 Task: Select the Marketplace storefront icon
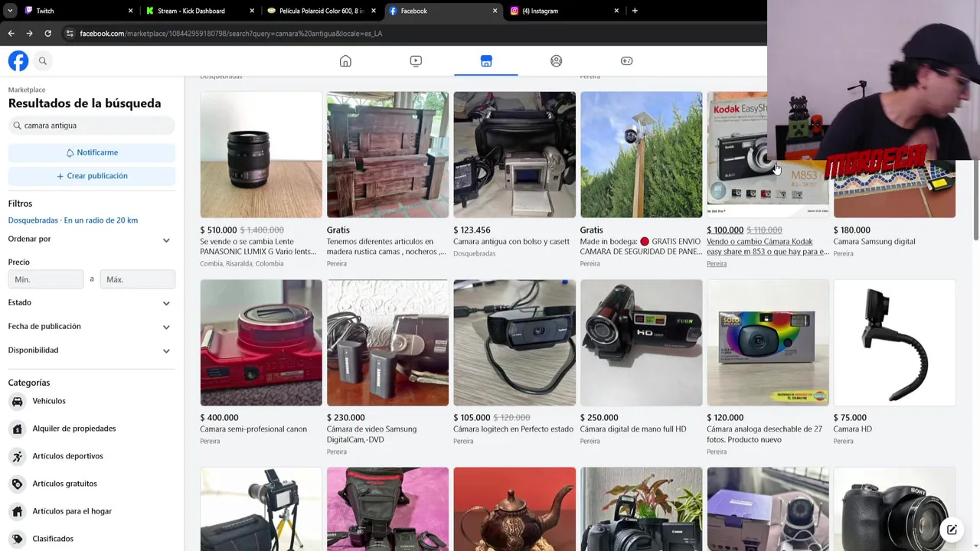[486, 61]
